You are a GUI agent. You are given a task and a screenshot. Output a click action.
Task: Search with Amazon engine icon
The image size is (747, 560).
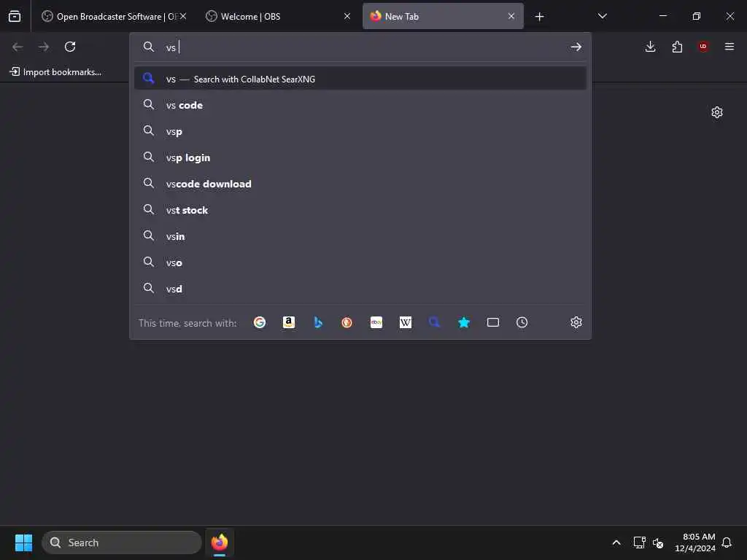(x=289, y=322)
